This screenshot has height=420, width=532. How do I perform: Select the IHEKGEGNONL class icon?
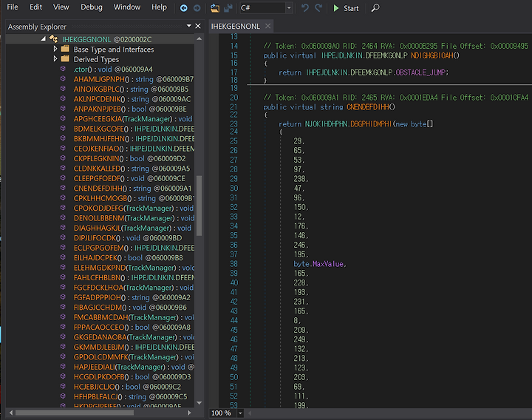54,39
